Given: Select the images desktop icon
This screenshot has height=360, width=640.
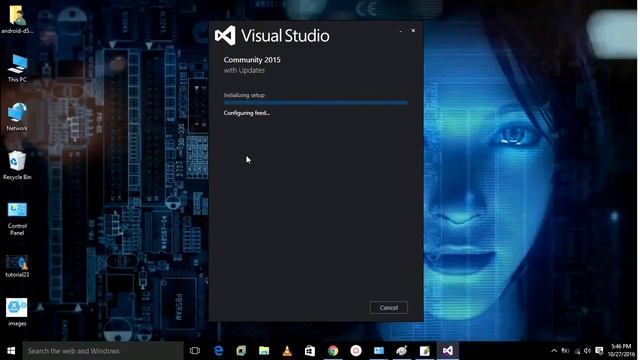Looking at the screenshot, I should pos(17,312).
